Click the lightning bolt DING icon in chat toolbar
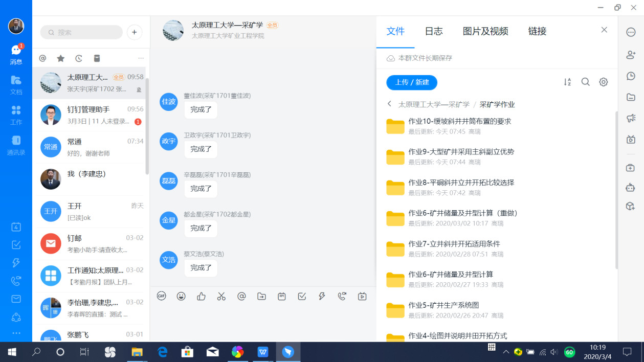The width and height of the screenshot is (644, 362). (322, 296)
